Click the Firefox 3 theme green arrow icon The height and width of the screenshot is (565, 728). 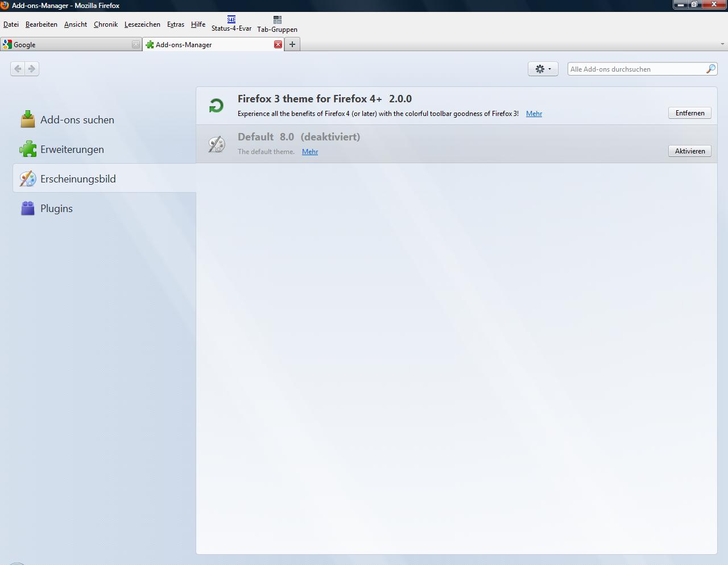point(216,106)
